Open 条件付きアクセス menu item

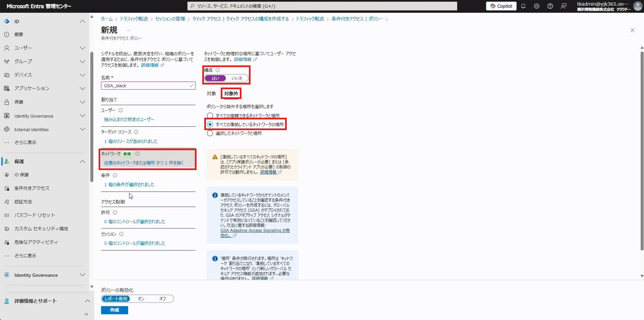pyautogui.click(x=32, y=188)
